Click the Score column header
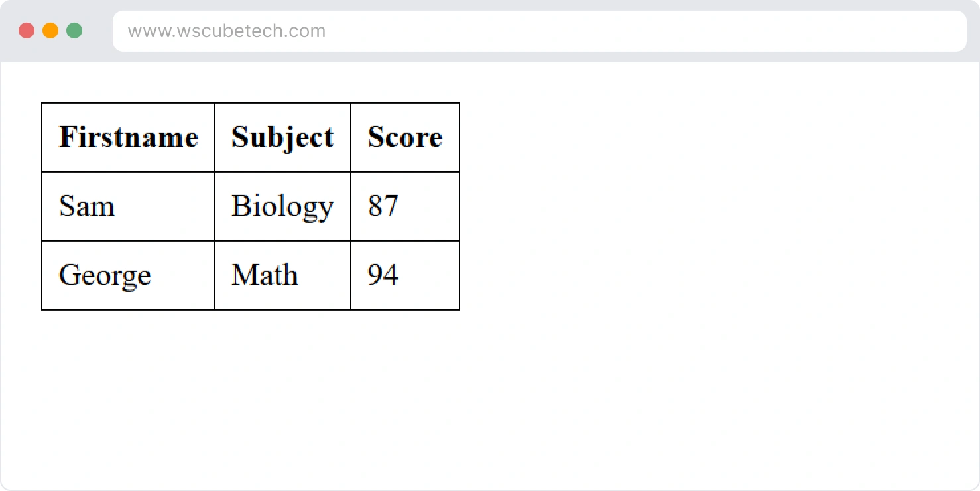 tap(405, 137)
